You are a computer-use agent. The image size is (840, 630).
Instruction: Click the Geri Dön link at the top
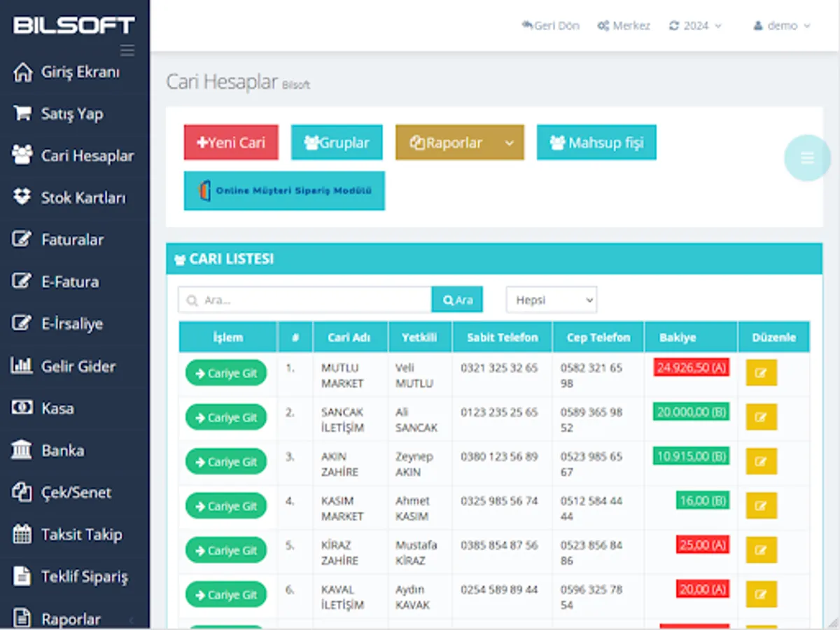pos(551,25)
